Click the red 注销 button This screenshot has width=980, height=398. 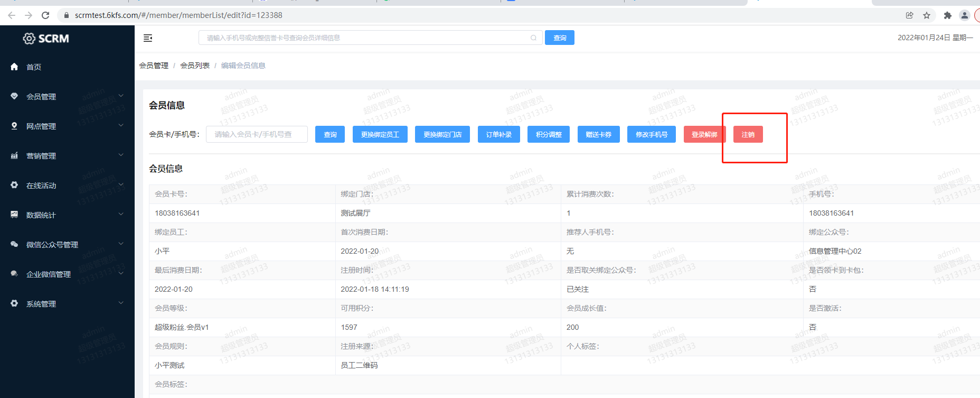coord(748,134)
